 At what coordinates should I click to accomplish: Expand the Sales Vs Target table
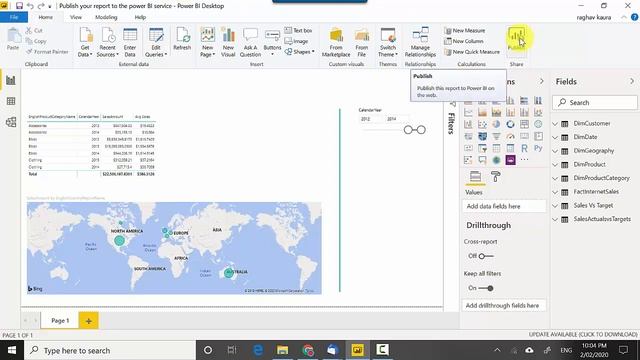pos(555,205)
